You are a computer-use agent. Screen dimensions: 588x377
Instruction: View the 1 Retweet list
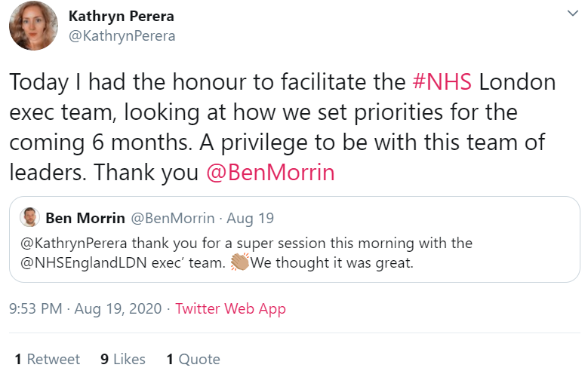pos(47,360)
